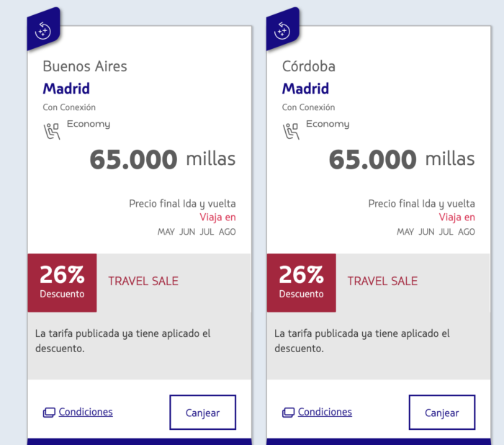Open Condiciones link for Buenos Aires offer

point(86,412)
